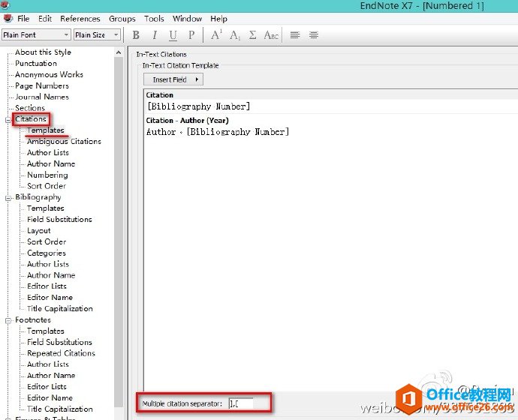This screenshot has height=420, width=518.
Task: Click scroll up arrow of style tree
Action: pos(119,52)
